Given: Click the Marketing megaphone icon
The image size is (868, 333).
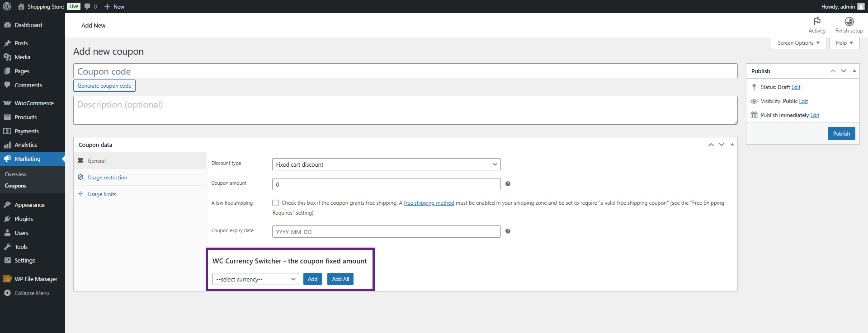Looking at the screenshot, I should (7, 159).
